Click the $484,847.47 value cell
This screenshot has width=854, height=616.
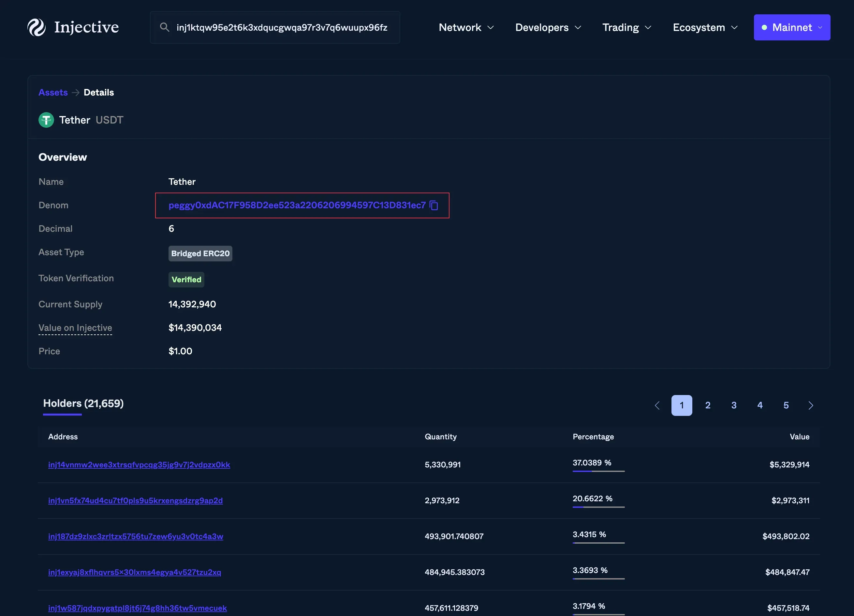coord(788,572)
